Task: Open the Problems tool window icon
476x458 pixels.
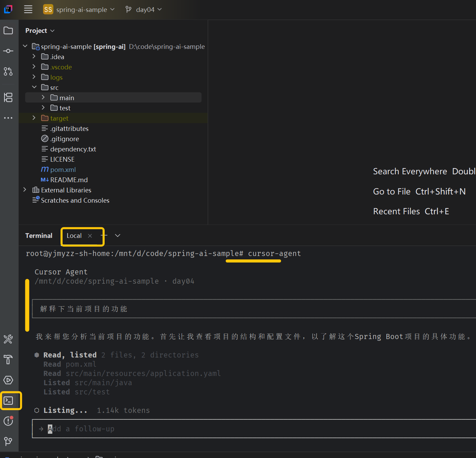Action: [x=8, y=421]
